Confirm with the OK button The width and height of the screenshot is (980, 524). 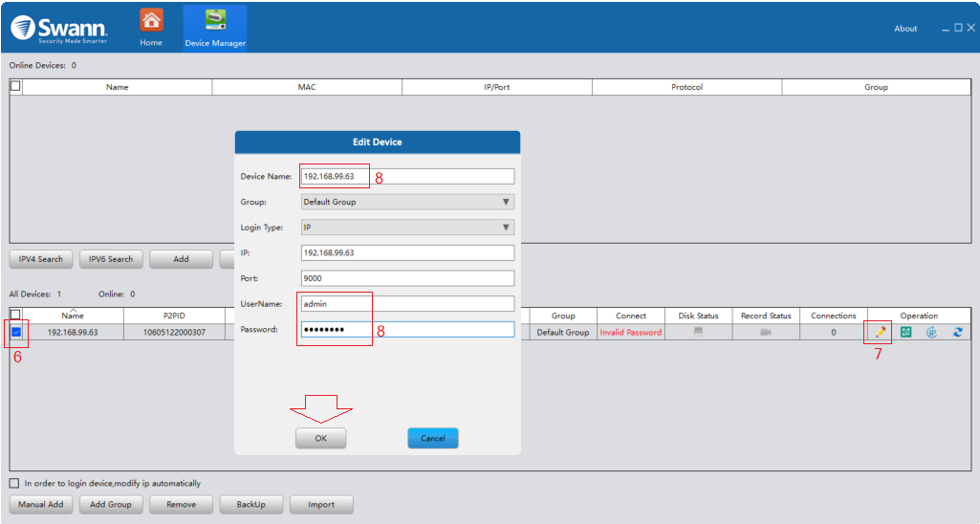point(320,438)
